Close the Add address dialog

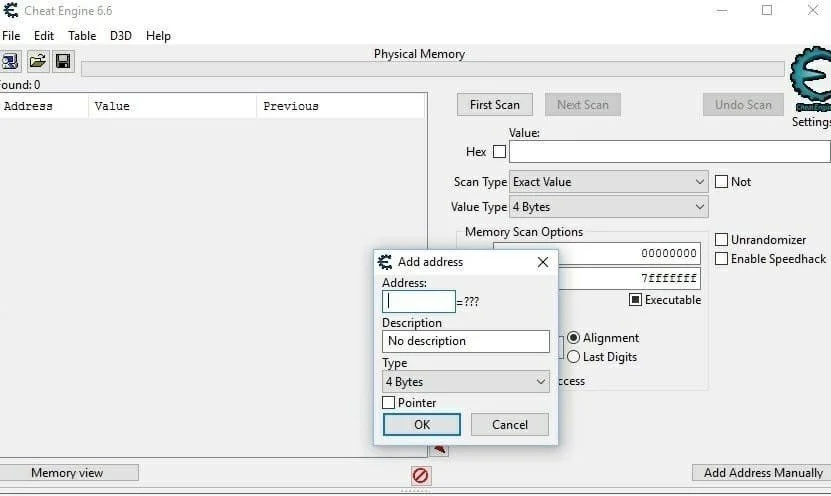point(543,262)
